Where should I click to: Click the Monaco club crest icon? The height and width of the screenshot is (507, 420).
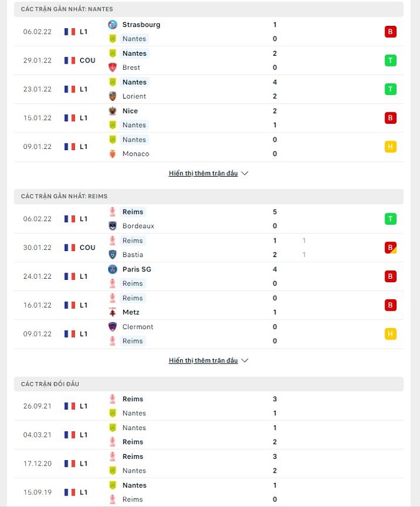coord(112,154)
